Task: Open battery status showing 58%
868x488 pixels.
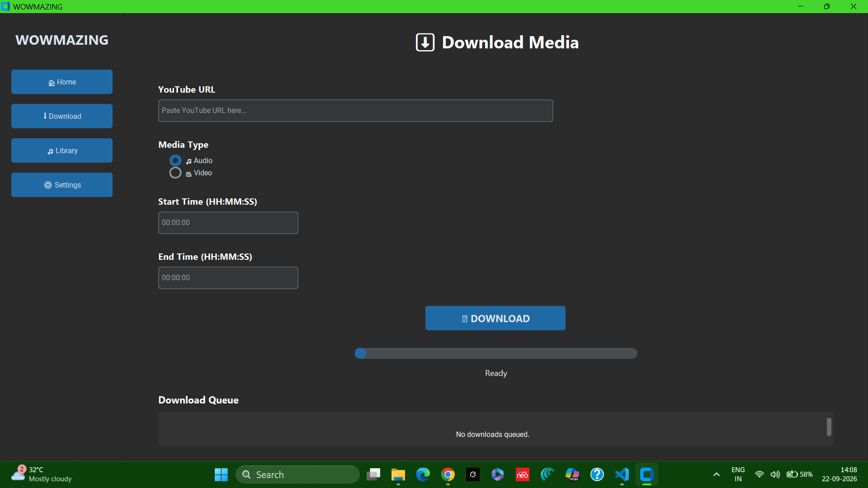Action: click(x=799, y=474)
